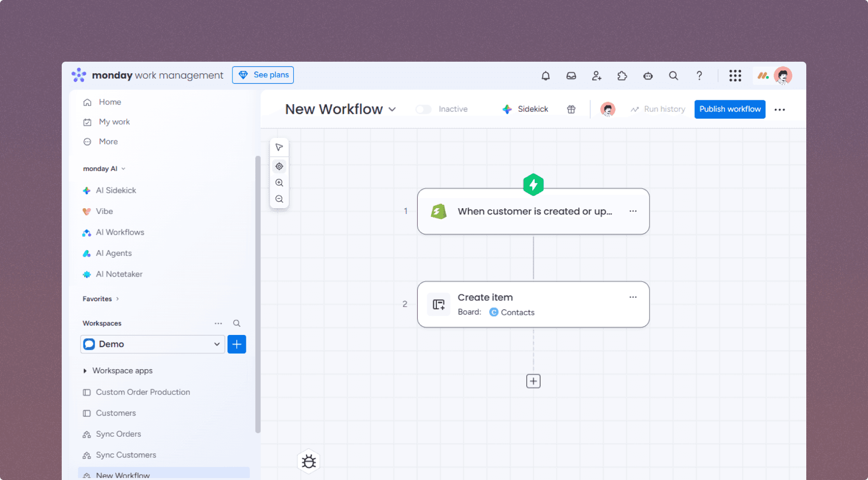Image resolution: width=868 pixels, height=480 pixels.
Task: Open the help question mark
Action: (699, 76)
